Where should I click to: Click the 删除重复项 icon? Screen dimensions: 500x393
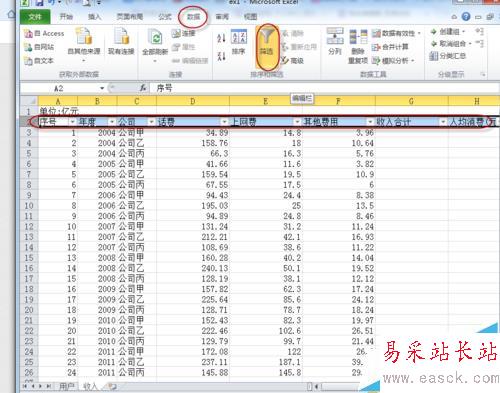click(358, 46)
